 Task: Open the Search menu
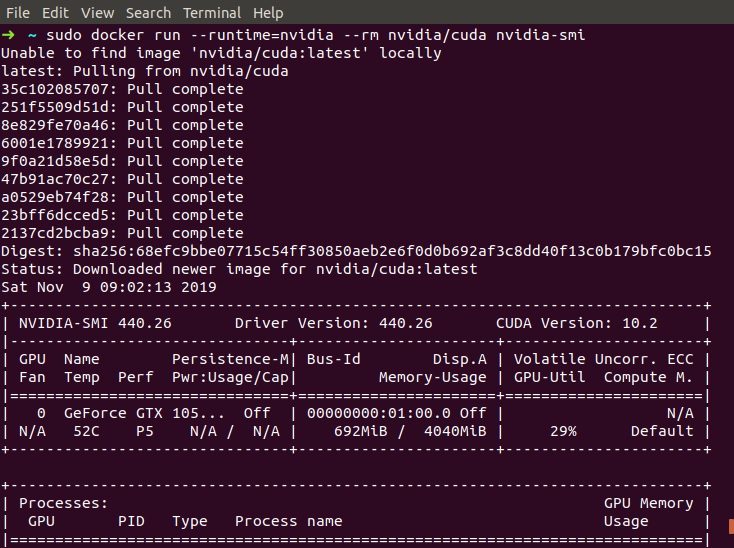(x=148, y=13)
